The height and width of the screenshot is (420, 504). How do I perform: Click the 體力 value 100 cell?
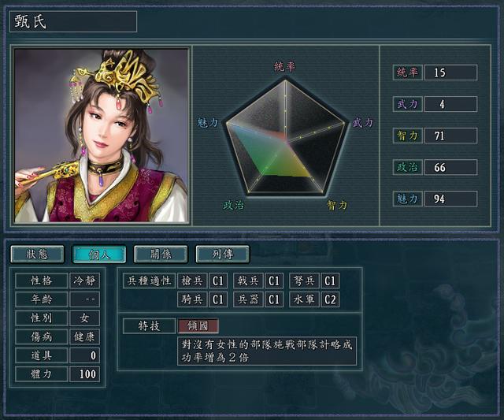[x=84, y=374]
